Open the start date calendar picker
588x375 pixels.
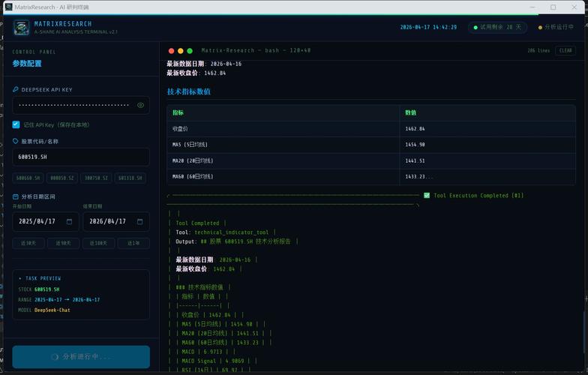pyautogui.click(x=69, y=221)
